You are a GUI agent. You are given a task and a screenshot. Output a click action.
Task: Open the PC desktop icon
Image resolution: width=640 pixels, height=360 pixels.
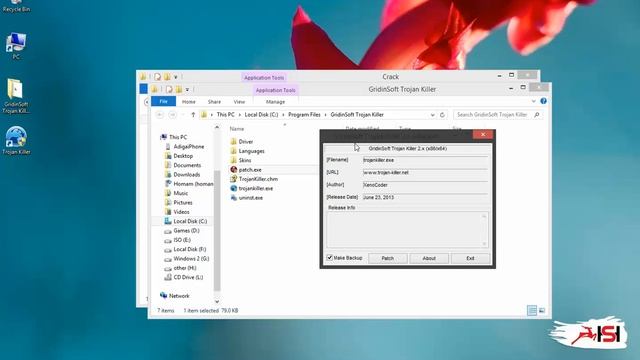16,46
